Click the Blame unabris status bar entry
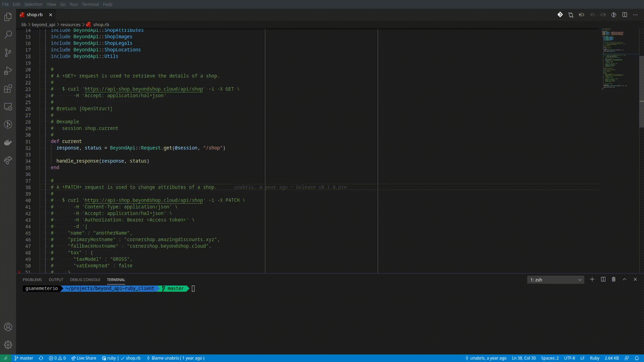The height and width of the screenshot is (362, 644). point(175,358)
